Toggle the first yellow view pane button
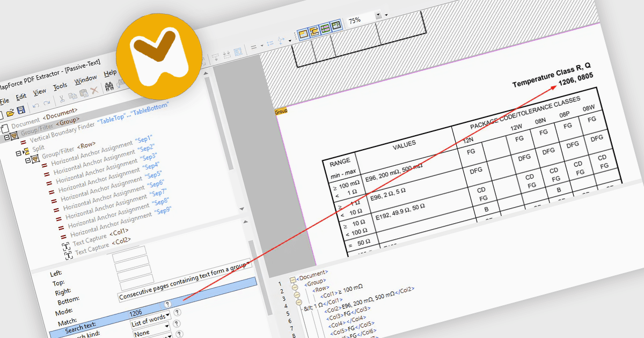This screenshot has width=644, height=338. tap(303, 33)
